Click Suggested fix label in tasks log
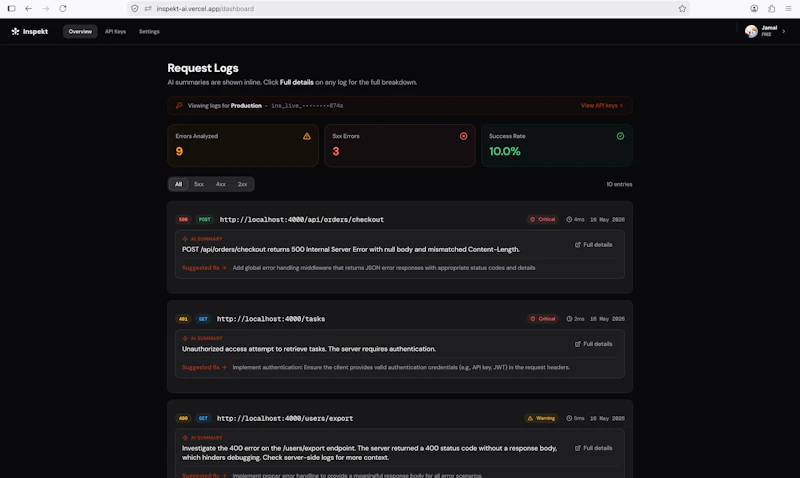Image resolution: width=800 pixels, height=478 pixels. [204, 367]
